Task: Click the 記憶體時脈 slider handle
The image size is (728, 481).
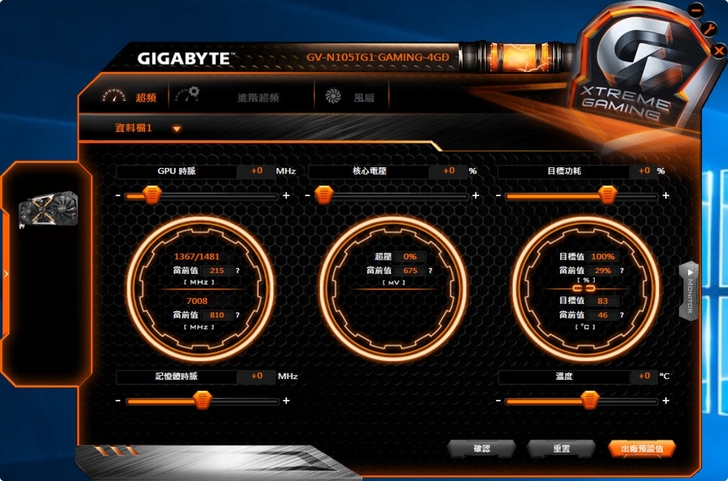Action: [x=202, y=400]
